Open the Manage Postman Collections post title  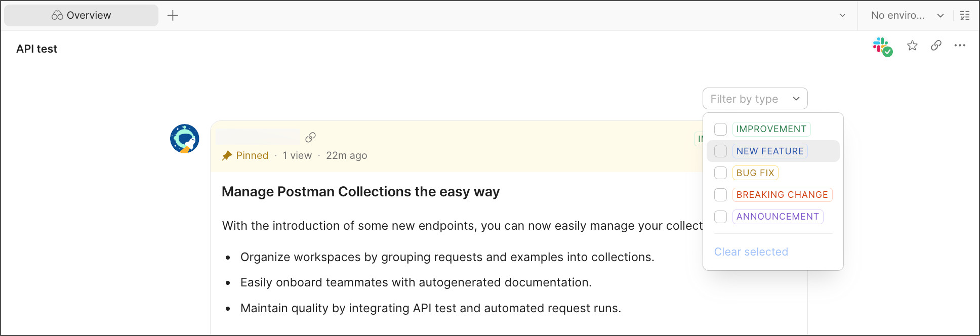click(x=360, y=192)
